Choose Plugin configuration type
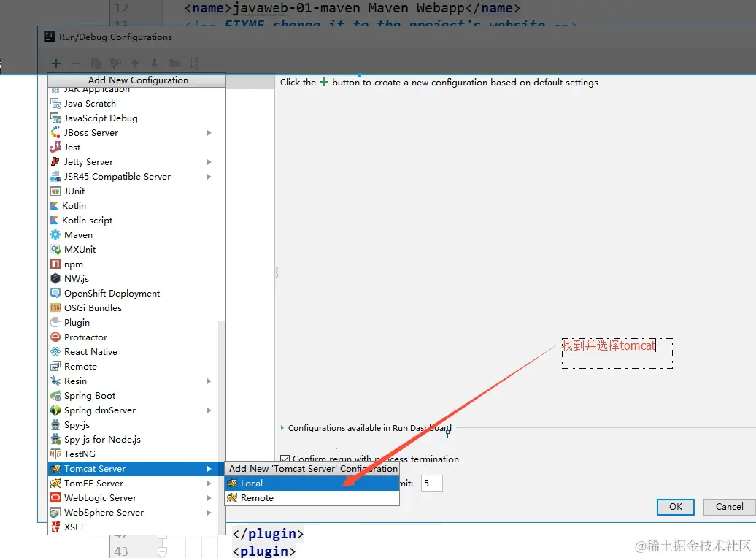This screenshot has height=558, width=756. tap(133, 322)
